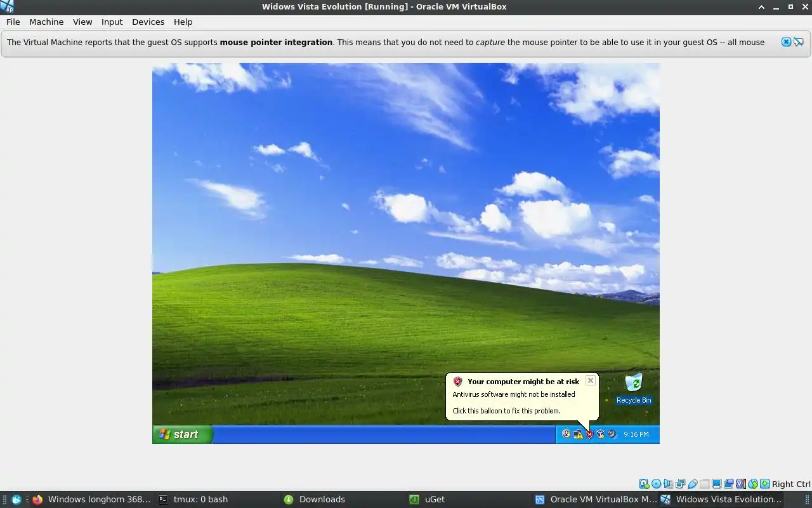
Task: Click the first XP system tray icon
Action: [566, 434]
